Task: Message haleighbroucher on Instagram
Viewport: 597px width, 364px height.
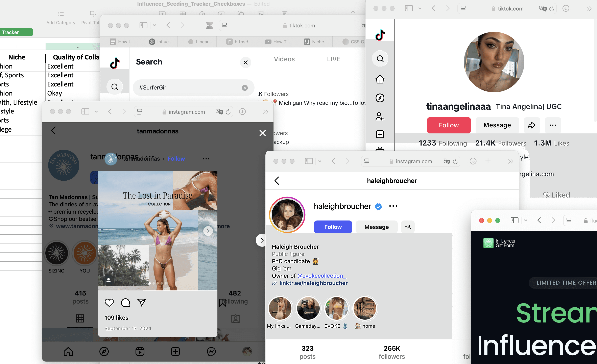Action: (x=377, y=227)
